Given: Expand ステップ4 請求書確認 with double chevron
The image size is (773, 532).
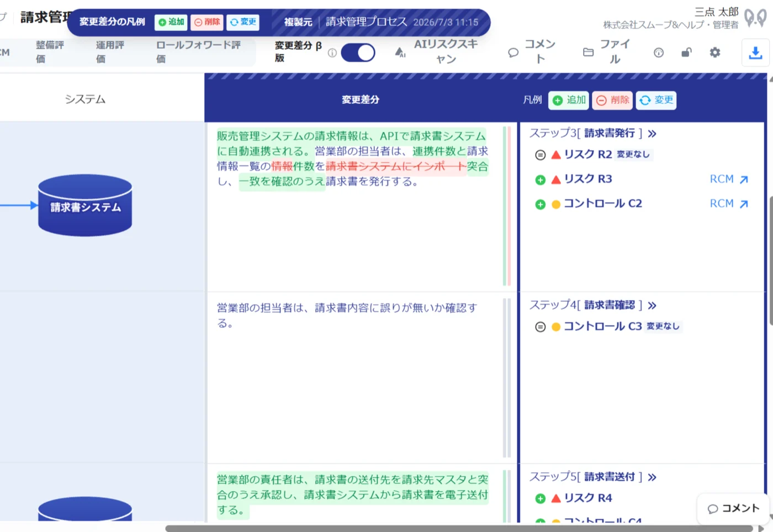Looking at the screenshot, I should point(652,306).
